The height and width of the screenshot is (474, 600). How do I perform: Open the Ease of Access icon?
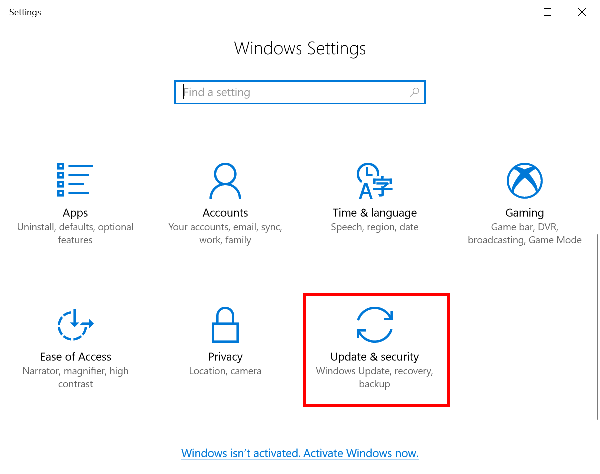(x=75, y=324)
